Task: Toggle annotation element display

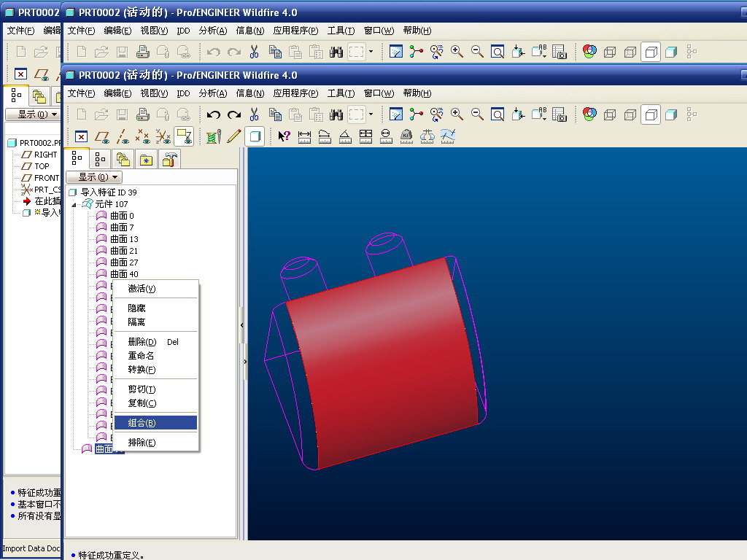Action: (x=184, y=137)
